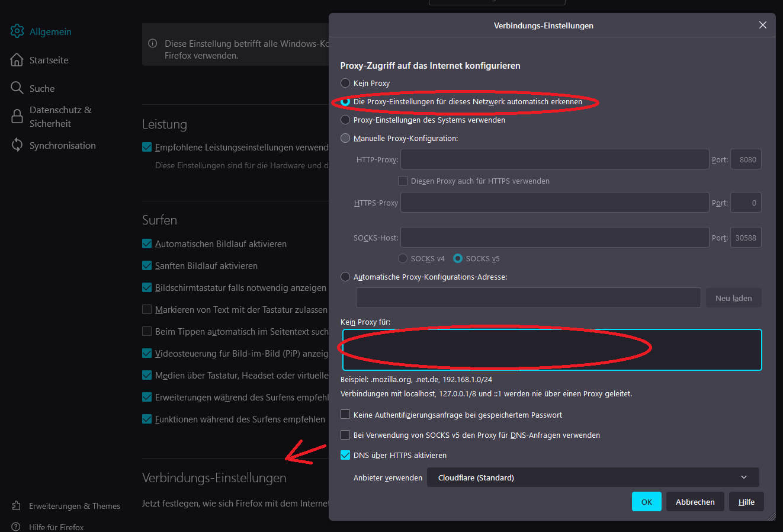Open the Suche settings section
783x532 pixels.
coord(42,88)
